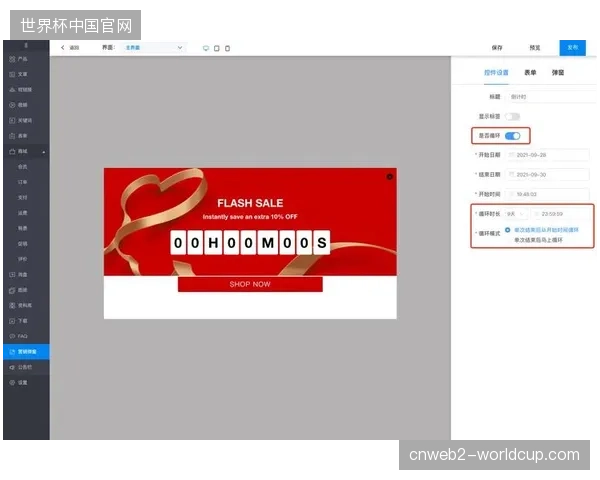Image resolution: width=600 pixels, height=480 pixels.
Task: Collapse the 商城 (Mall) sidebar section
Action: 26,152
